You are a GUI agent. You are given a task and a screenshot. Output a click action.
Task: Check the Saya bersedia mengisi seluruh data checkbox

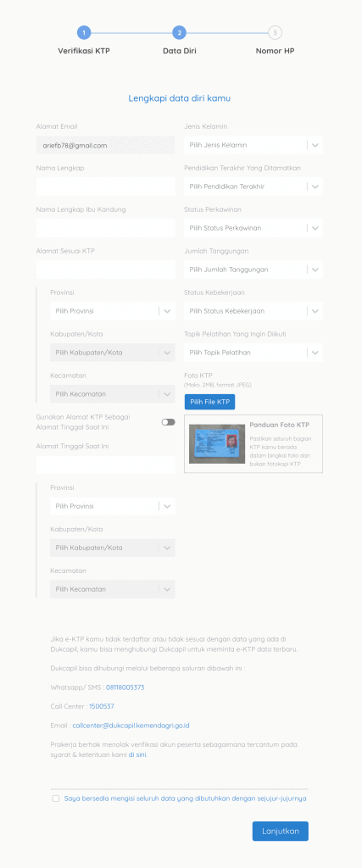click(x=56, y=798)
